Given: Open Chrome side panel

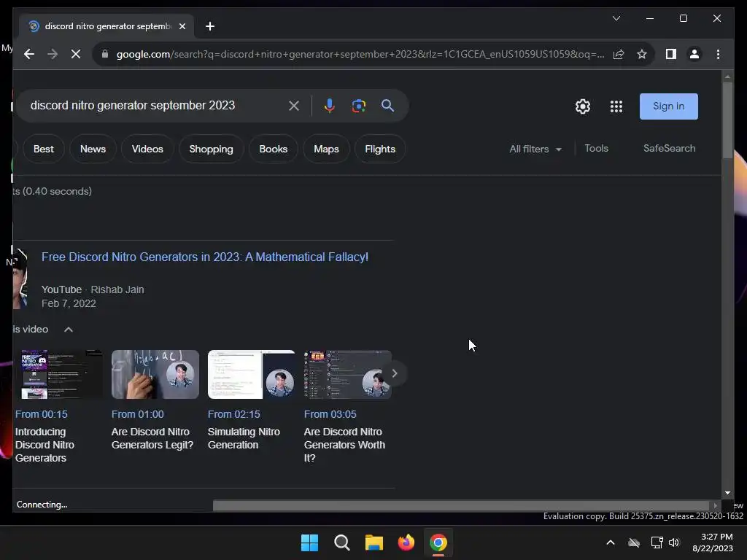Looking at the screenshot, I should pos(671,54).
